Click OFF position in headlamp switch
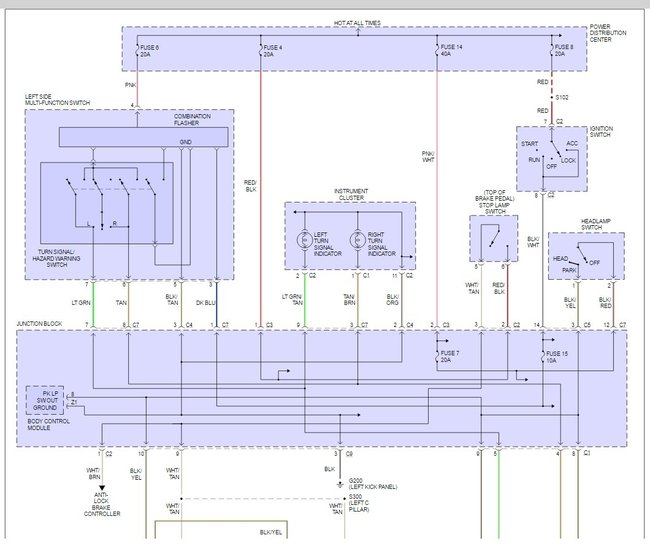 point(594,262)
